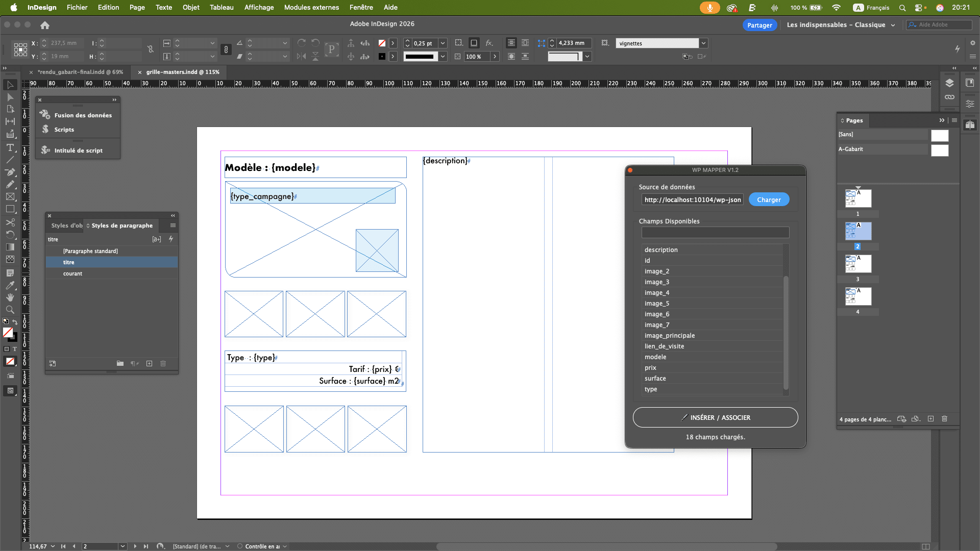The height and width of the screenshot is (551, 980).
Task: Create new paragraph style icon
Action: (x=149, y=364)
